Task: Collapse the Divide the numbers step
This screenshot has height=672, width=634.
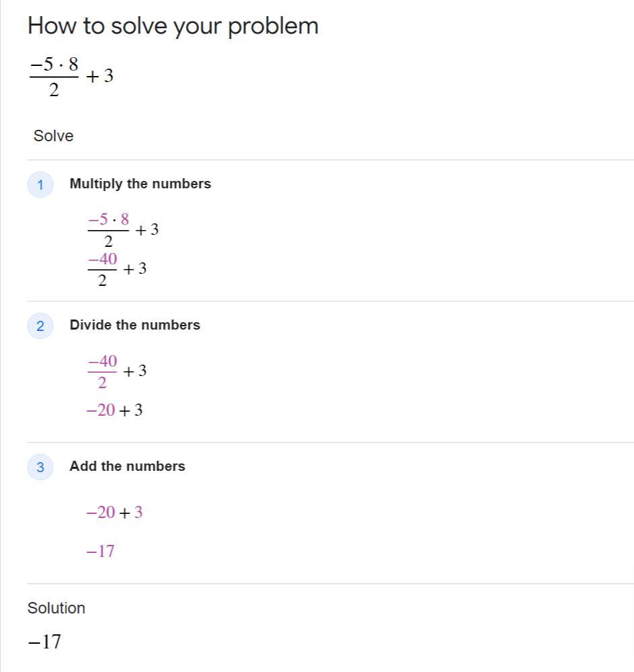Action: 134,325
